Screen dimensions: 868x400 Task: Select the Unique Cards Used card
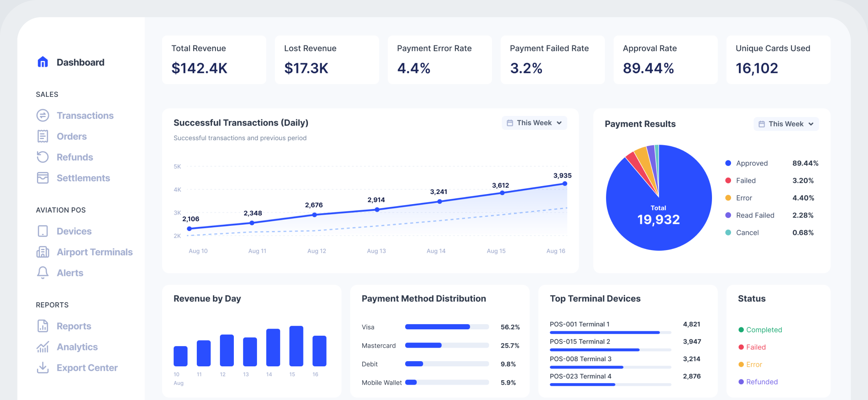779,60
